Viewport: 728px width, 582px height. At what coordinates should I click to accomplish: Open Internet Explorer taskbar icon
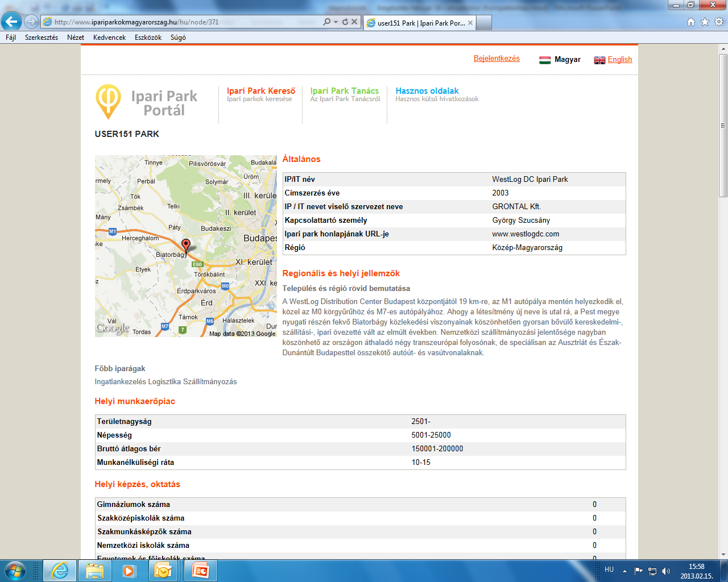point(60,571)
